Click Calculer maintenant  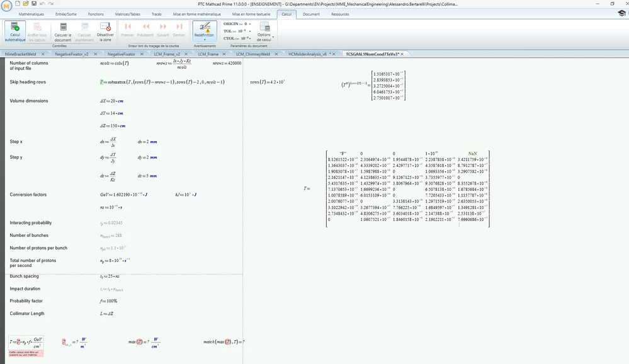pyautogui.click(x=84, y=31)
